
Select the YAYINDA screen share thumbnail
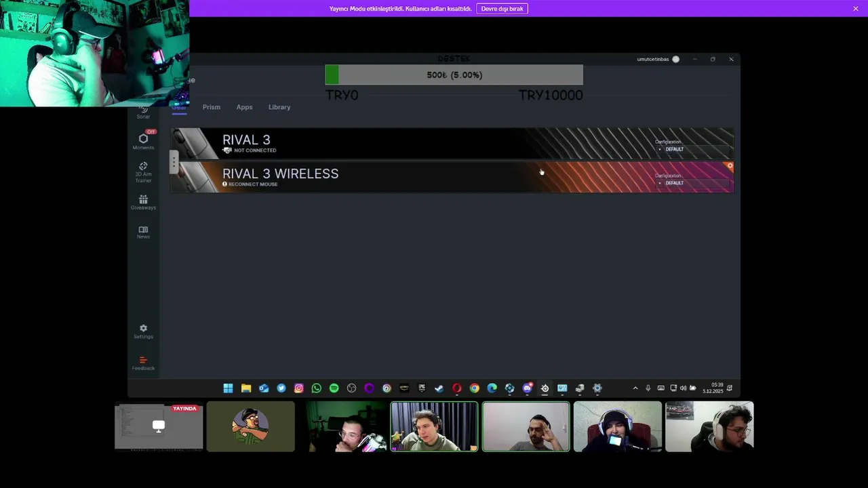(x=159, y=427)
